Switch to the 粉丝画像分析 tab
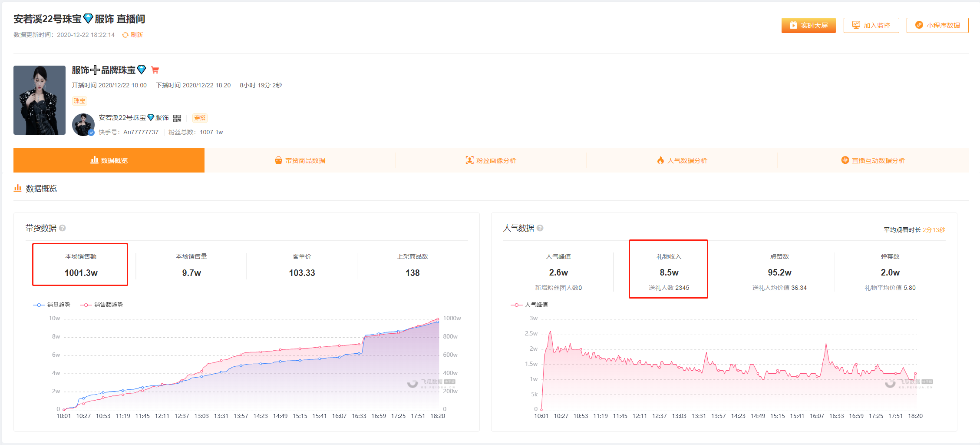 pyautogui.click(x=491, y=160)
